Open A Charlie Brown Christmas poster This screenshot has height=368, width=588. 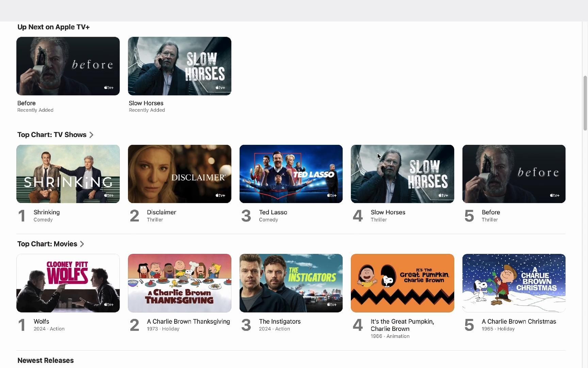(x=514, y=283)
